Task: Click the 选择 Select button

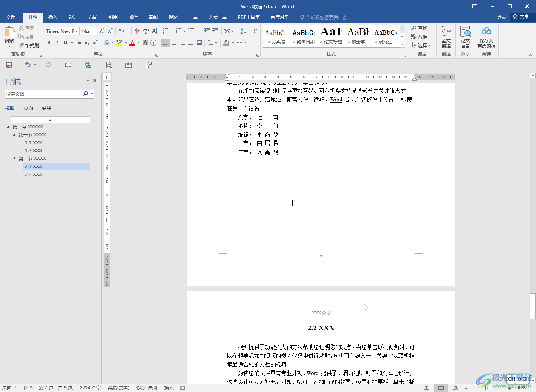Action: [421, 45]
